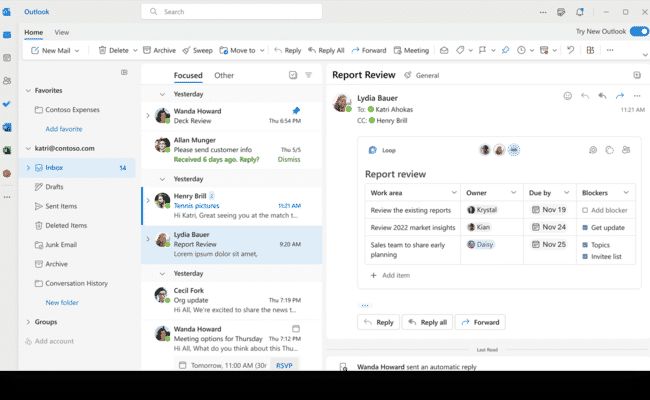Click the blue General category tag
The height and width of the screenshot is (400, 650).
click(x=422, y=75)
